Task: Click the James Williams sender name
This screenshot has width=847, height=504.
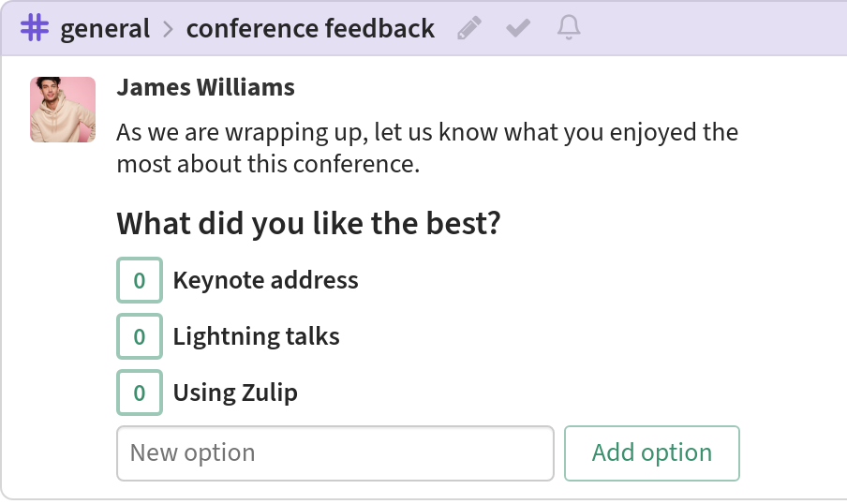Action: coord(206,87)
